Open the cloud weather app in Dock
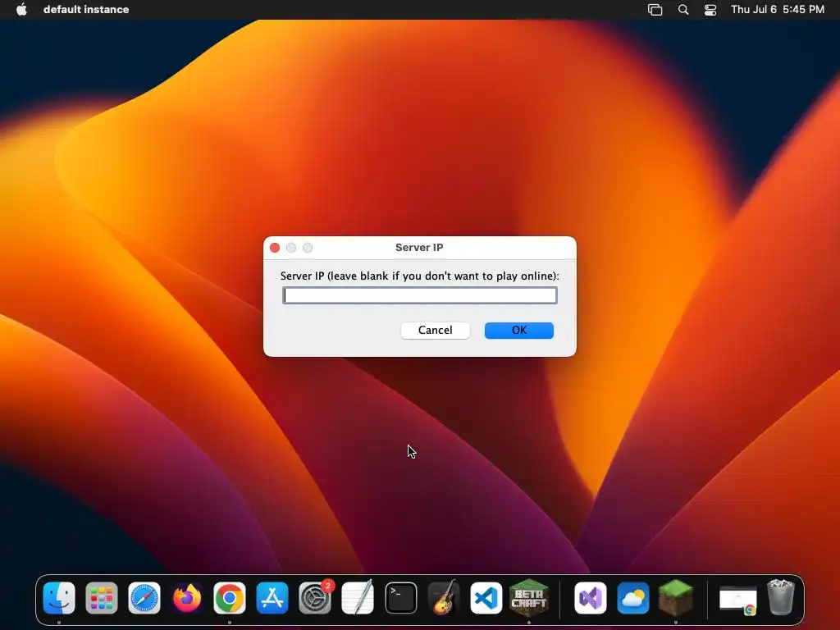Screen dimensions: 840x630 [633, 598]
